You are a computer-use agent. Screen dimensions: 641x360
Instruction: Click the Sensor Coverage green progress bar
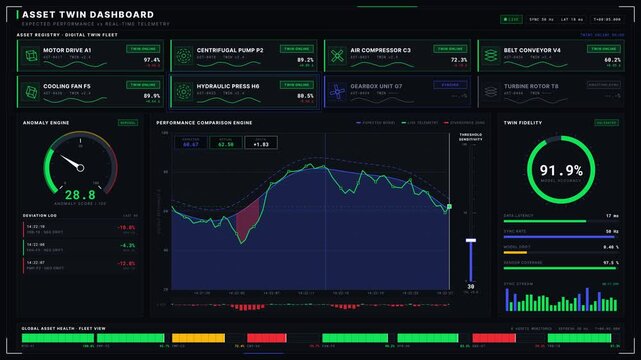pos(561,268)
